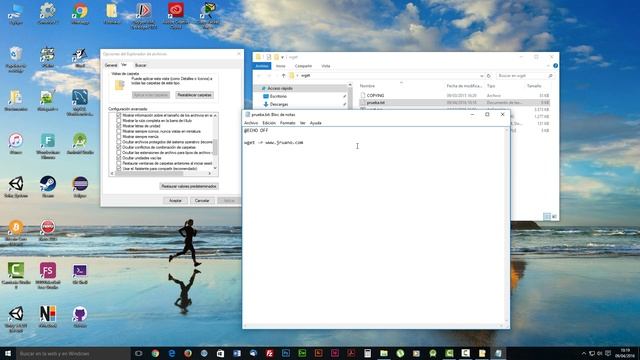Open Explorer quick access toolbar dropdown
The width and height of the screenshot is (640, 360).
point(282,57)
